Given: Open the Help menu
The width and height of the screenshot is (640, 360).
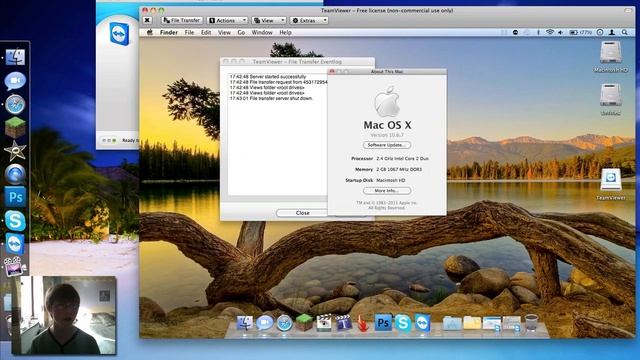Looking at the screenshot, I should click(285, 32).
